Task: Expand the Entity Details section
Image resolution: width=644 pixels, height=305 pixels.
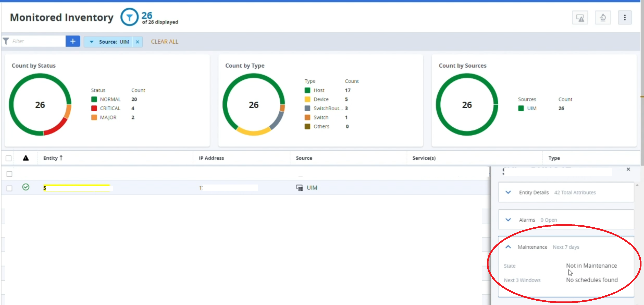Action: coord(508,192)
